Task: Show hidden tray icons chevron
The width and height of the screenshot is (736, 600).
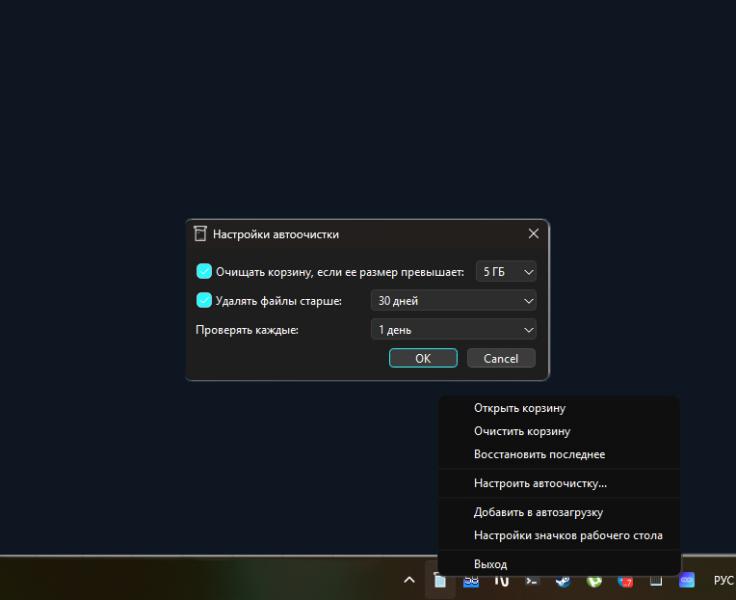Action: click(409, 580)
